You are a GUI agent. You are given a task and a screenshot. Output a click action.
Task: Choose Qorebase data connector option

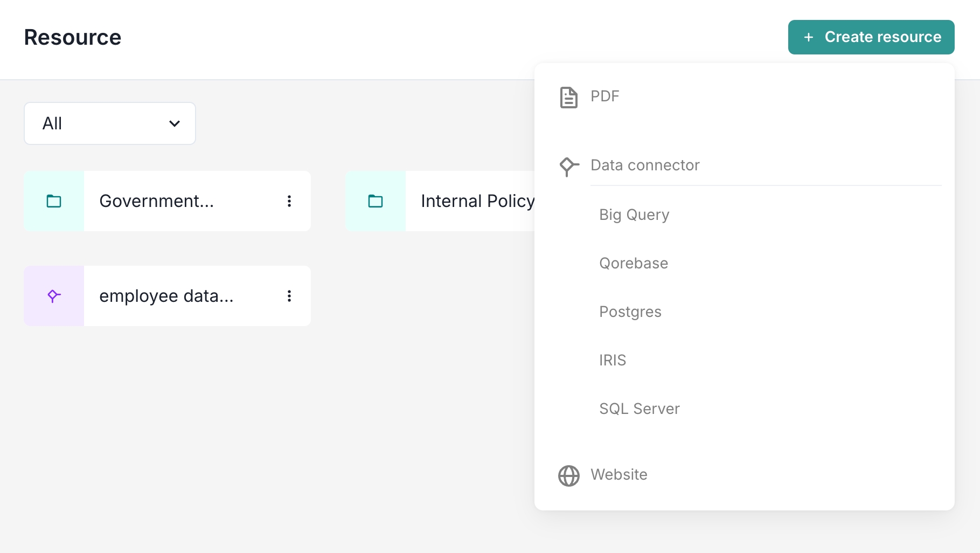(634, 263)
